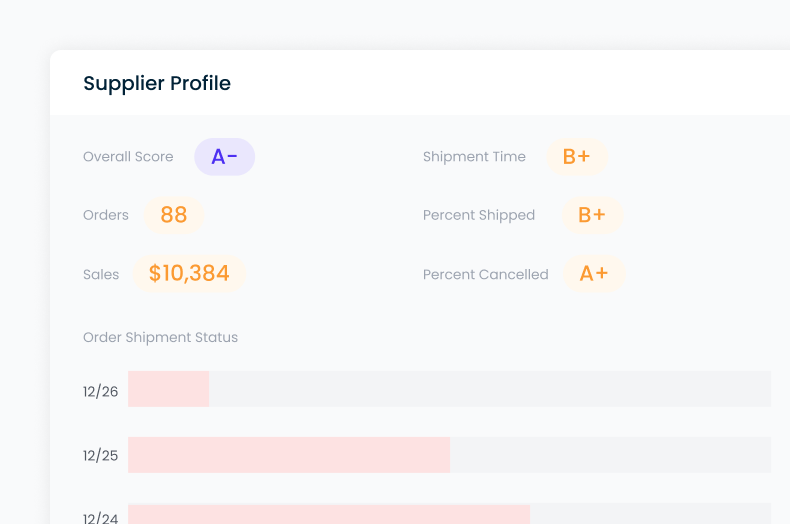
Task: Click the B+ Shipment Time badge
Action: (576, 157)
